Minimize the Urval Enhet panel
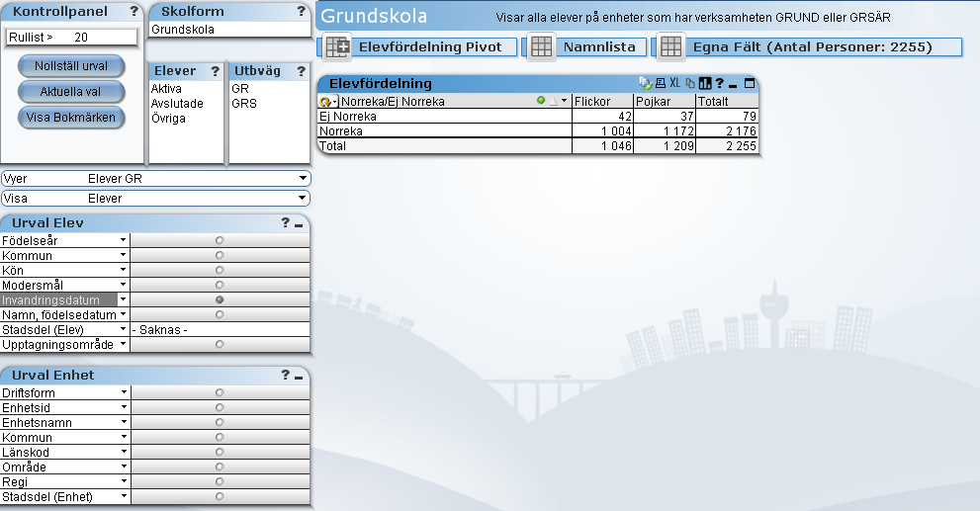This screenshot has width=980, height=511. [299, 377]
